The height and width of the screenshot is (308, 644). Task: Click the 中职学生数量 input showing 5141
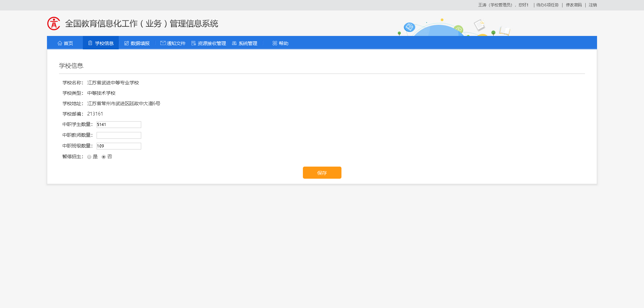click(118, 125)
